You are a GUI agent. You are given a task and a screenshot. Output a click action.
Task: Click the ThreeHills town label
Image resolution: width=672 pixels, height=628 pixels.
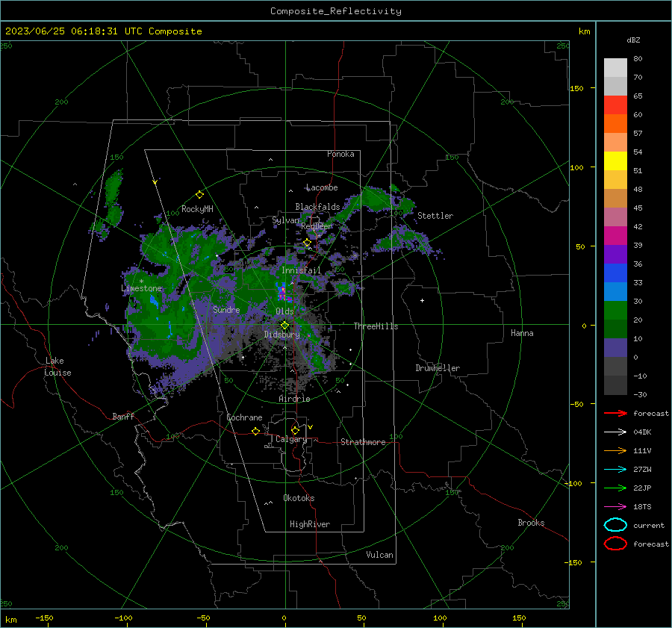376,326
